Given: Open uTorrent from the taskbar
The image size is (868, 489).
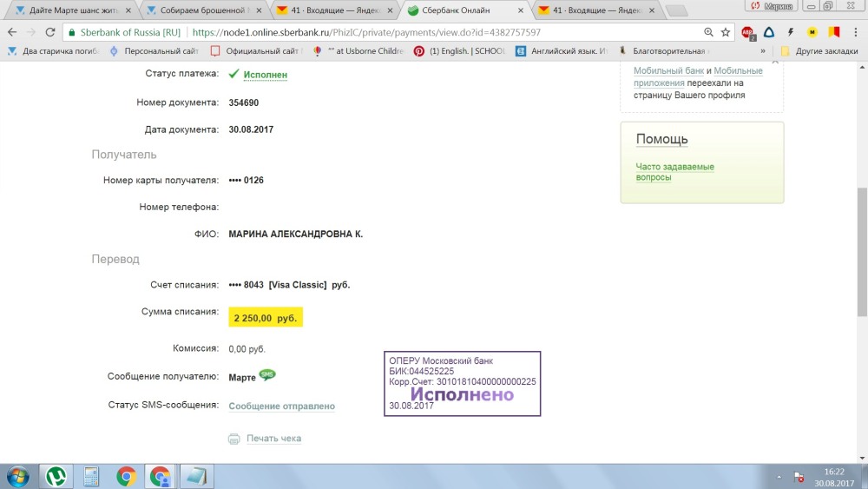Looking at the screenshot, I should (x=56, y=476).
